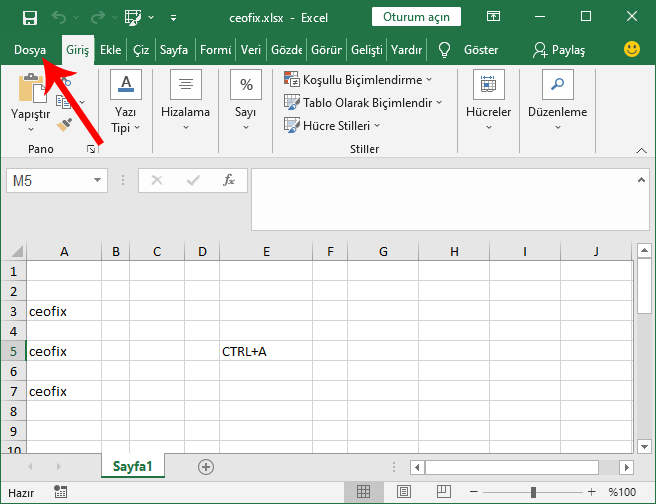The image size is (656, 504).
Task: Select column E header
Action: (266, 251)
